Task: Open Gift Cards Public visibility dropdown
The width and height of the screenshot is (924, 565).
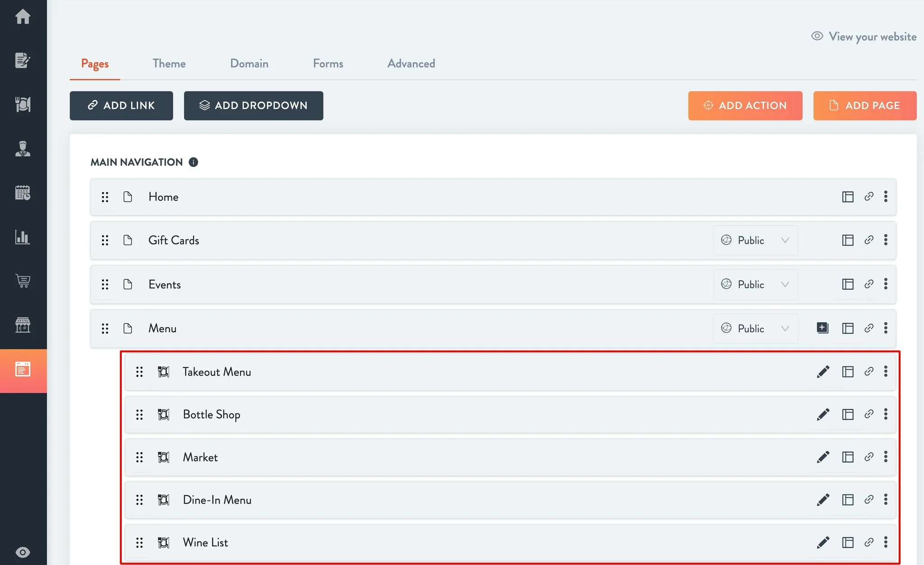Action: pos(755,240)
